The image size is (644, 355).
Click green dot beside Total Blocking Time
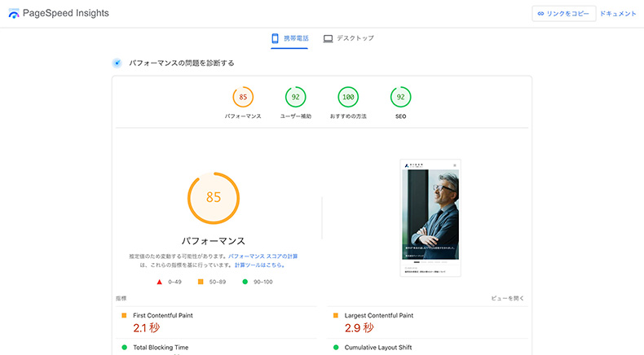coord(125,347)
